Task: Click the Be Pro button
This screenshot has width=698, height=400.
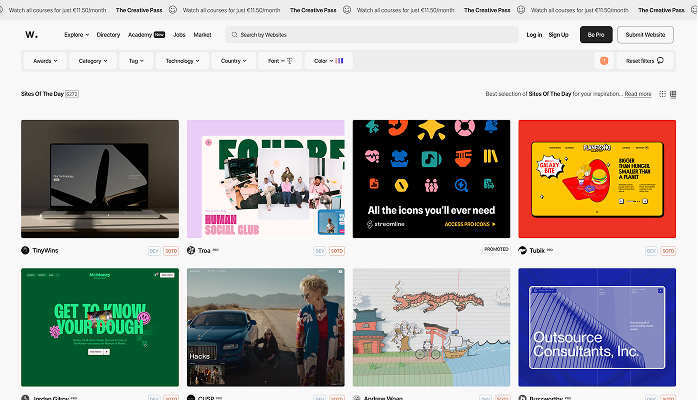Action: [596, 35]
